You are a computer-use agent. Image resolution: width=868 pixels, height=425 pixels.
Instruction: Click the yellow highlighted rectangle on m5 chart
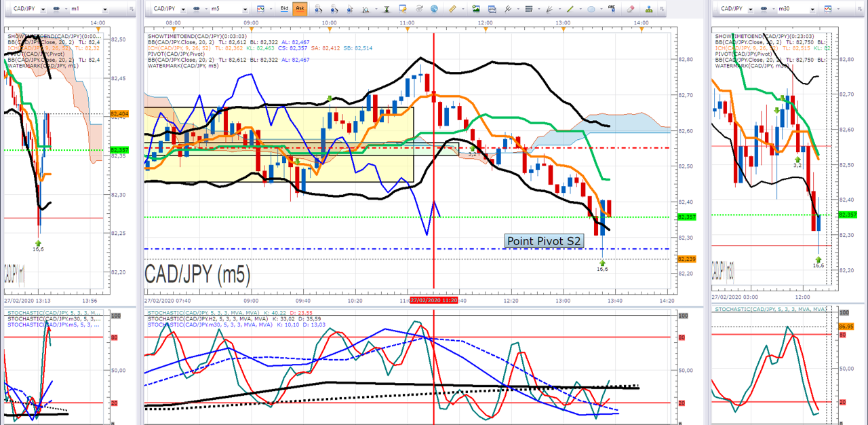(279, 144)
